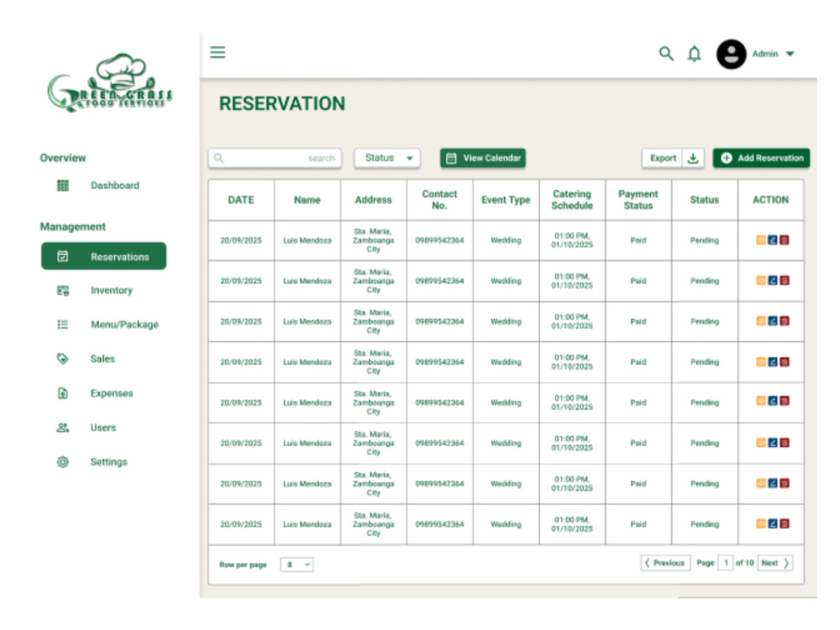
Task: Click the Address column header
Action: pos(374,200)
